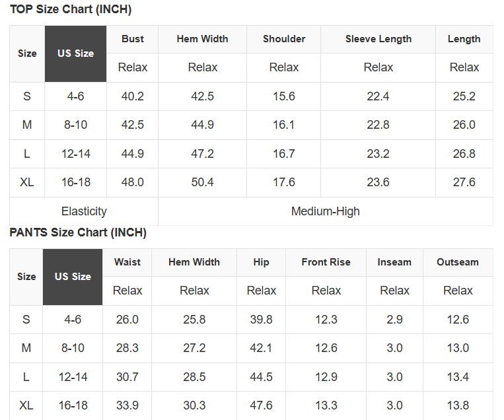The width and height of the screenshot is (504, 420).
Task: Select the Elasticity row label
Action: coord(84,211)
